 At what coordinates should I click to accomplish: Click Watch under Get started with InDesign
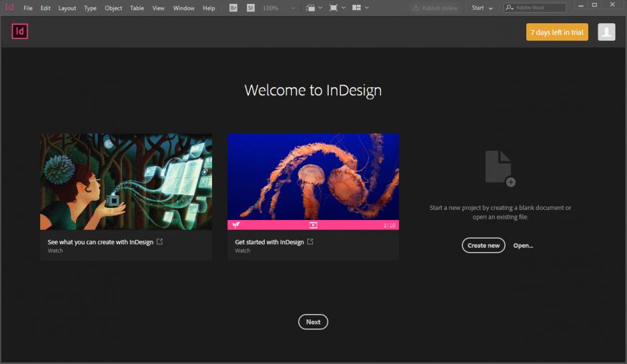tap(242, 251)
